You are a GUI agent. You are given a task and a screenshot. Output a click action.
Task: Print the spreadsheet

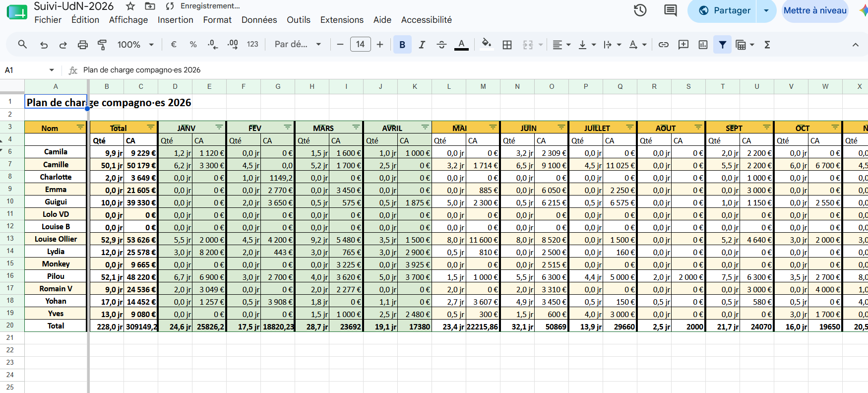pos(83,45)
